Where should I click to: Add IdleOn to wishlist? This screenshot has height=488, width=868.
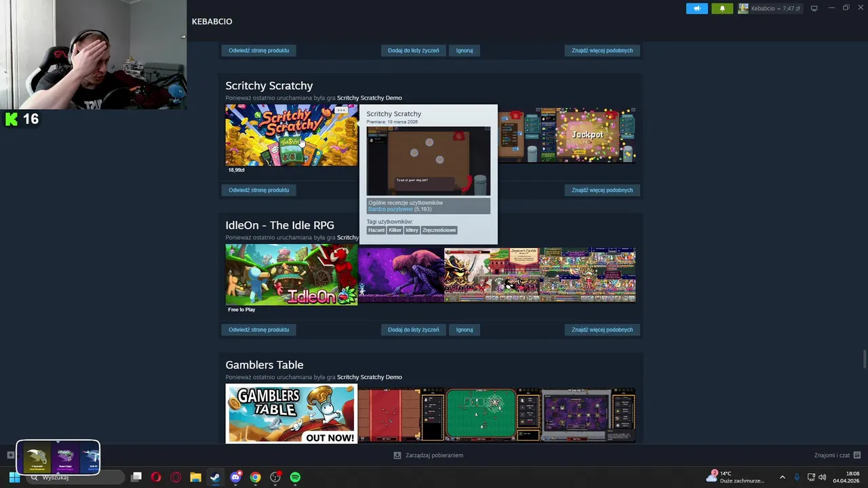tap(414, 329)
